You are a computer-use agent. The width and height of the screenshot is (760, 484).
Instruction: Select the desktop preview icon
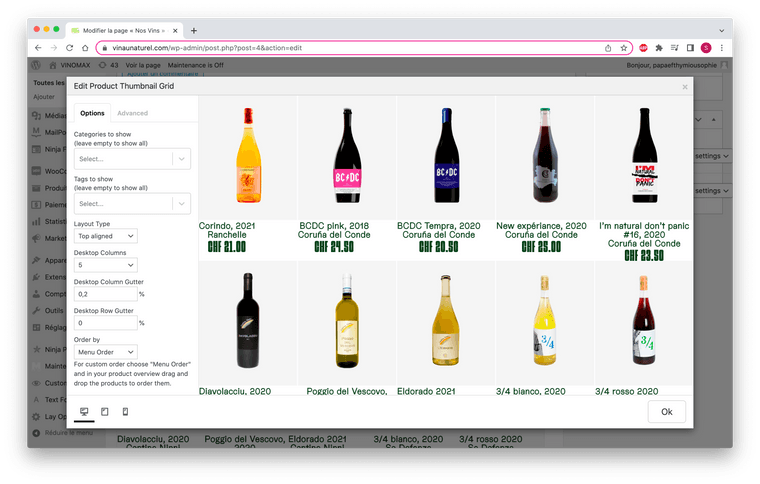(x=84, y=411)
